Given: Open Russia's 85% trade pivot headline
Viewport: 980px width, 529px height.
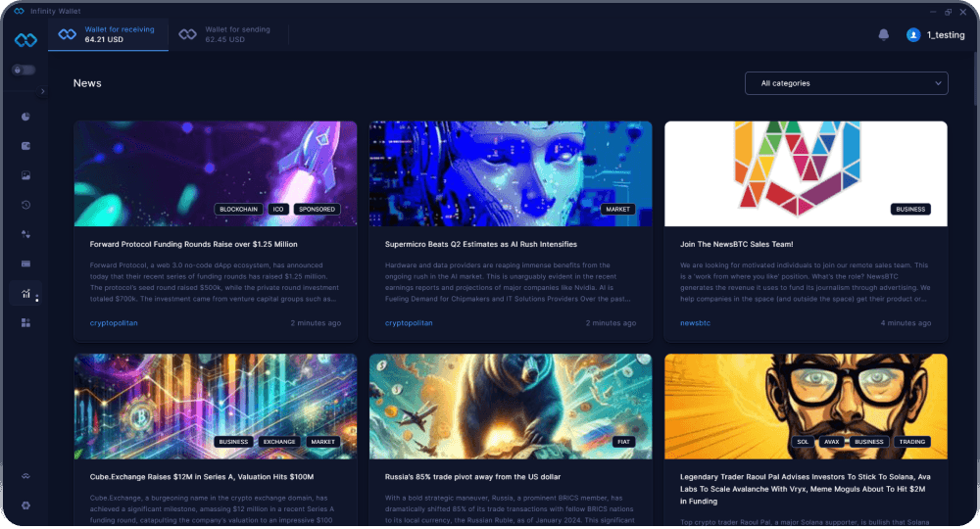Looking at the screenshot, I should tap(472, 476).
